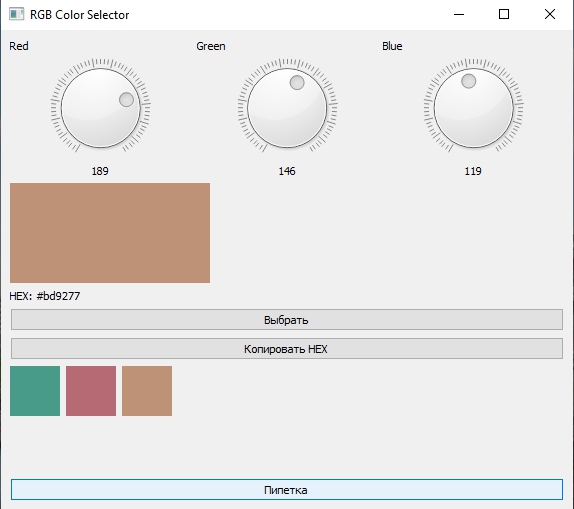Image resolution: width=574 pixels, height=509 pixels.
Task: Click the Выбрать button
Action: [287, 320]
